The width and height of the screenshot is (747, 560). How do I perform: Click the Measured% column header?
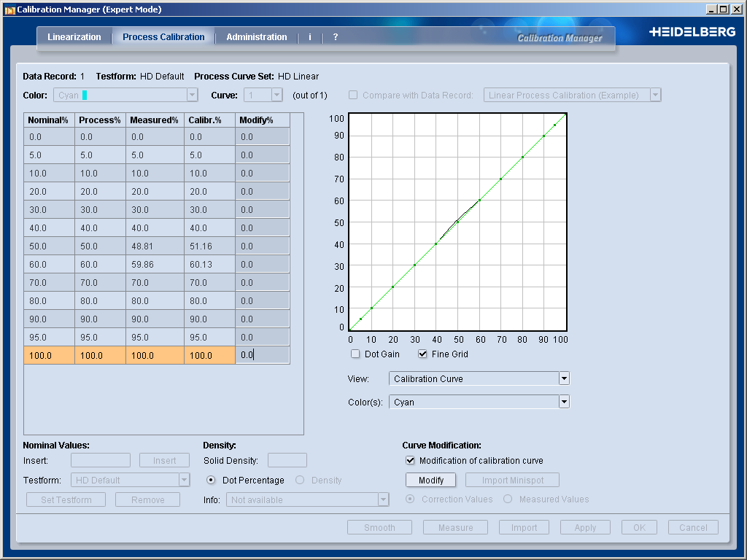pos(155,120)
